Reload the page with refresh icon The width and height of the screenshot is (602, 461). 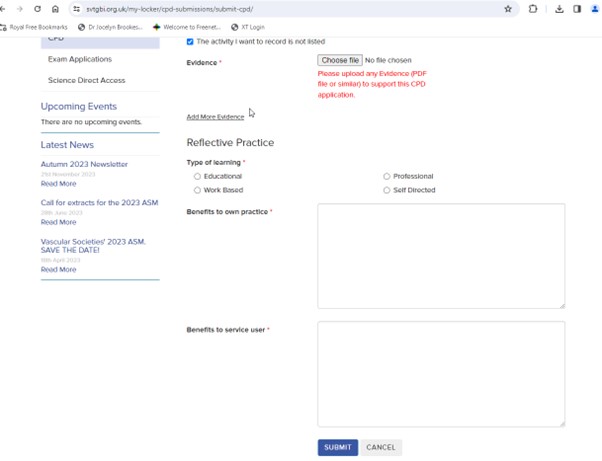pos(38,9)
